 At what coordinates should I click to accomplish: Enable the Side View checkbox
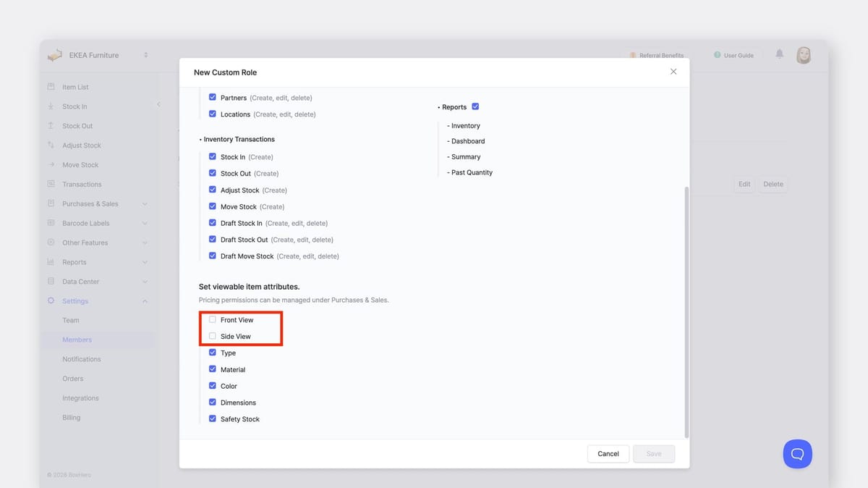[213, 336]
